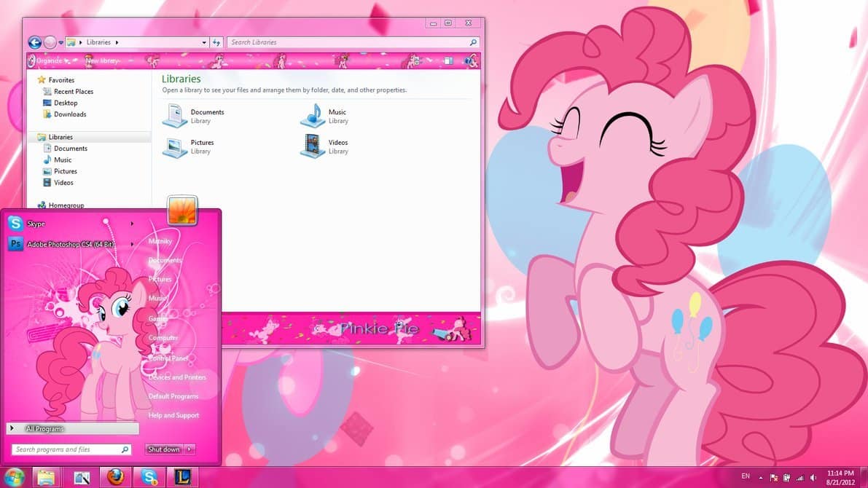Open the address bar location dropdown
The height and width of the screenshot is (488, 868).
pyautogui.click(x=205, y=42)
